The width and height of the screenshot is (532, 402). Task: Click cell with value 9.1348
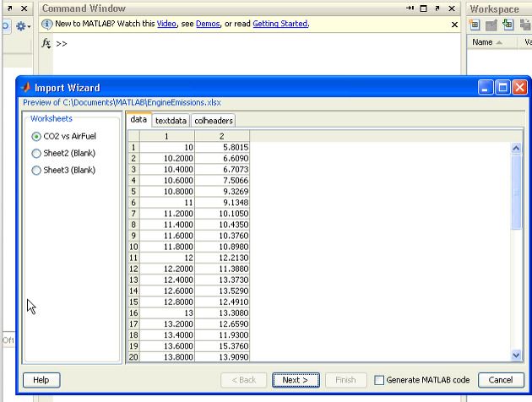click(x=222, y=203)
